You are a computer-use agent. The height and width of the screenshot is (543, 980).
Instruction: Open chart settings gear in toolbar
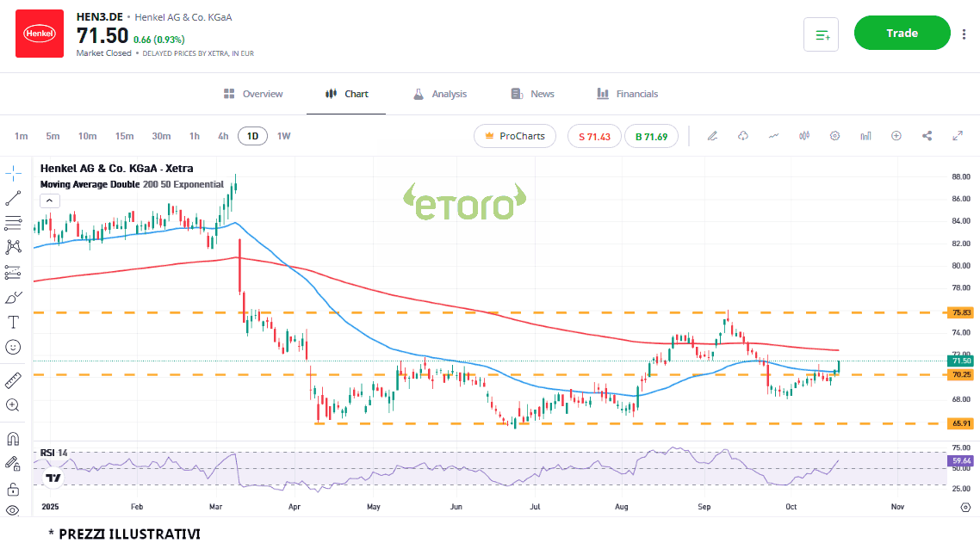pos(834,136)
